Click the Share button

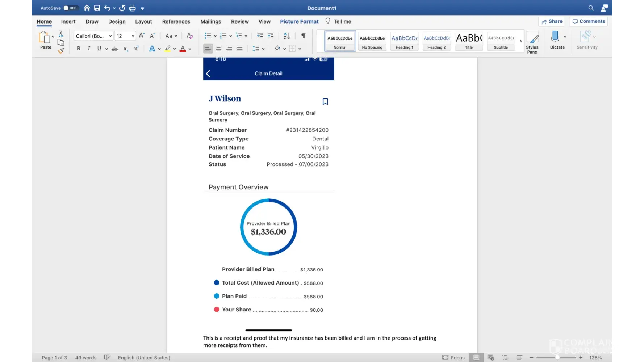coord(552,21)
